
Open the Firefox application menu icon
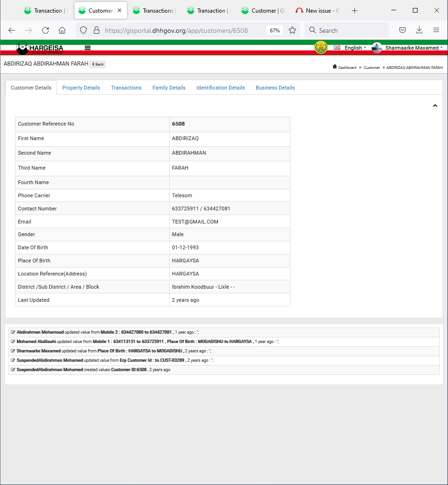436,30
